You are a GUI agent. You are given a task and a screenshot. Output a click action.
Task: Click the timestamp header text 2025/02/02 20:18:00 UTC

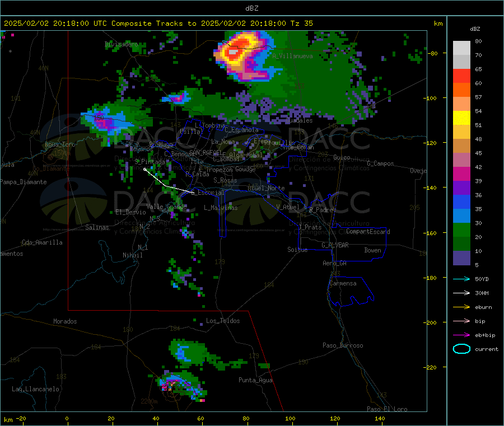pyautogui.click(x=55, y=24)
